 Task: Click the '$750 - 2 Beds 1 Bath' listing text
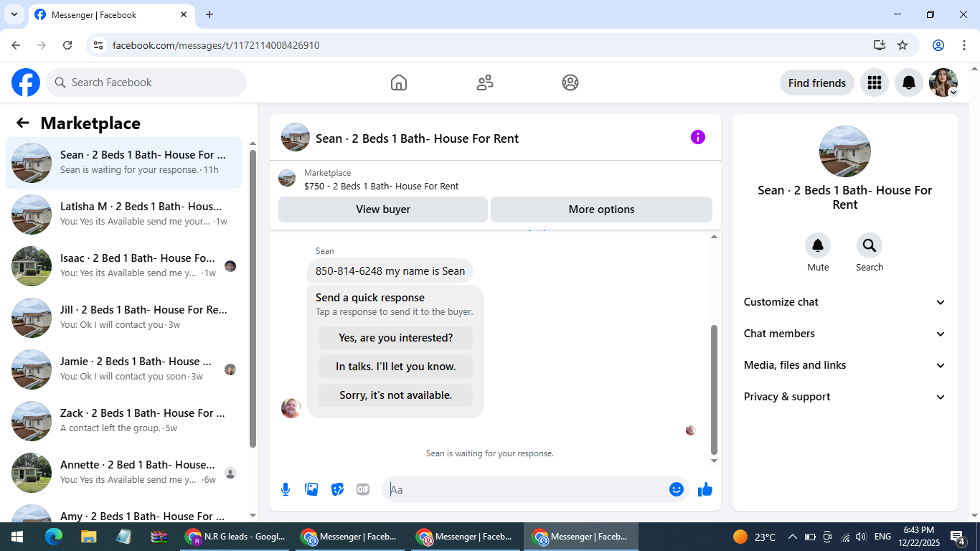tap(382, 186)
